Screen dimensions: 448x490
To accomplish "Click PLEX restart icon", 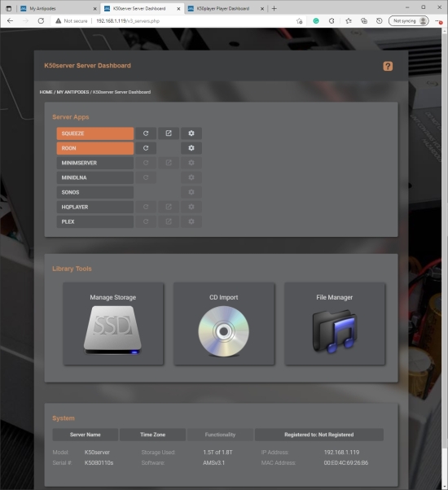I will coord(146,221).
